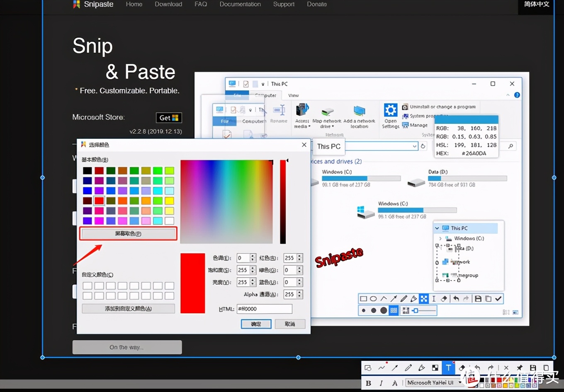Screen dimensions: 564x392
Task: Click the up arrow of 绿色 green spinner
Action: pos(300,268)
